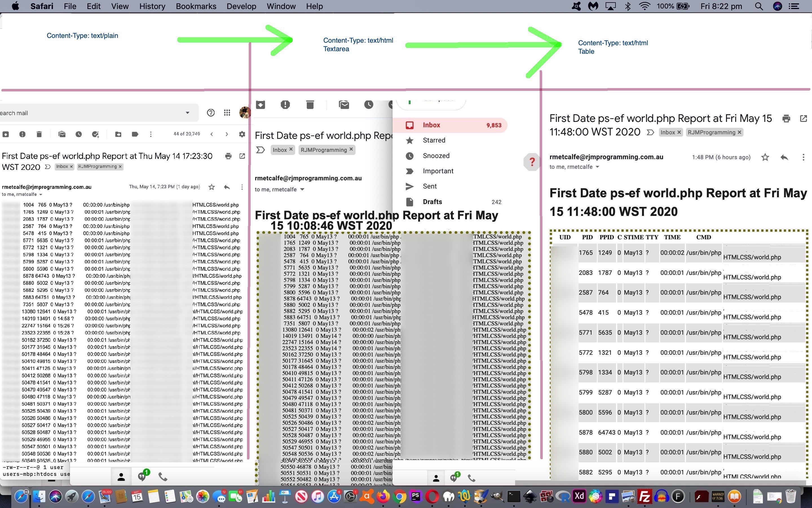The height and width of the screenshot is (508, 812).
Task: Open Sent folder in sidebar
Action: (429, 186)
